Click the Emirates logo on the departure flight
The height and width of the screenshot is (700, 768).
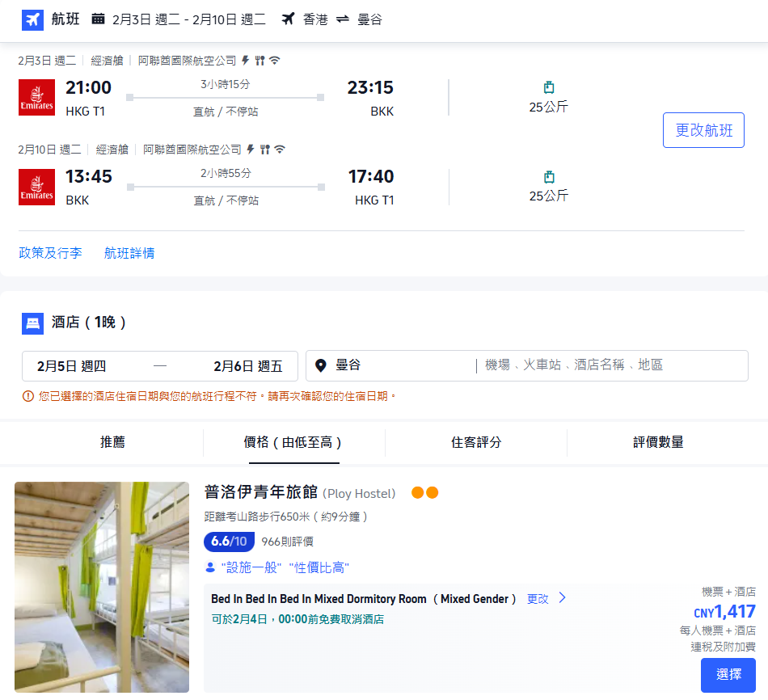tap(36, 97)
